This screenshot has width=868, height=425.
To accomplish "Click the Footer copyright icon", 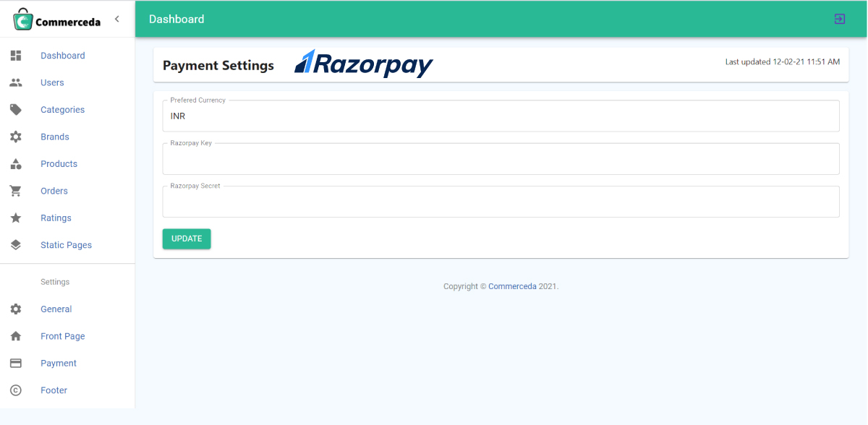I will [x=16, y=390].
